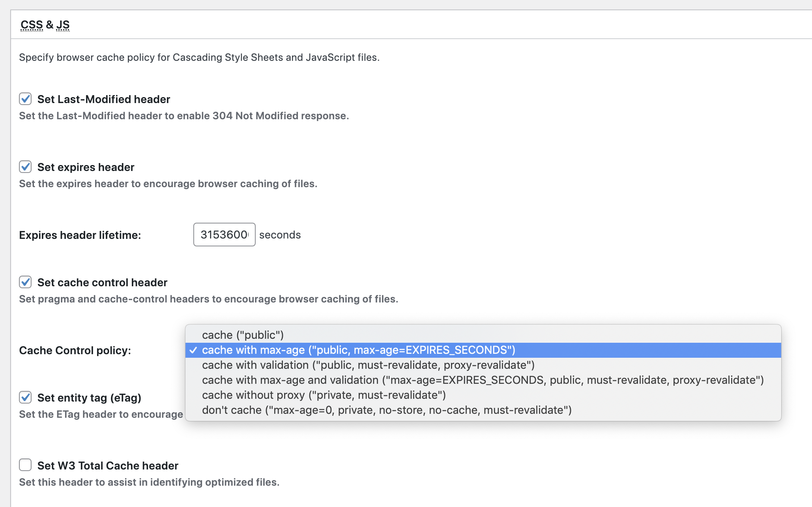Click the CSS & JS section heading
Viewport: 812px width, 507px height.
45,25
